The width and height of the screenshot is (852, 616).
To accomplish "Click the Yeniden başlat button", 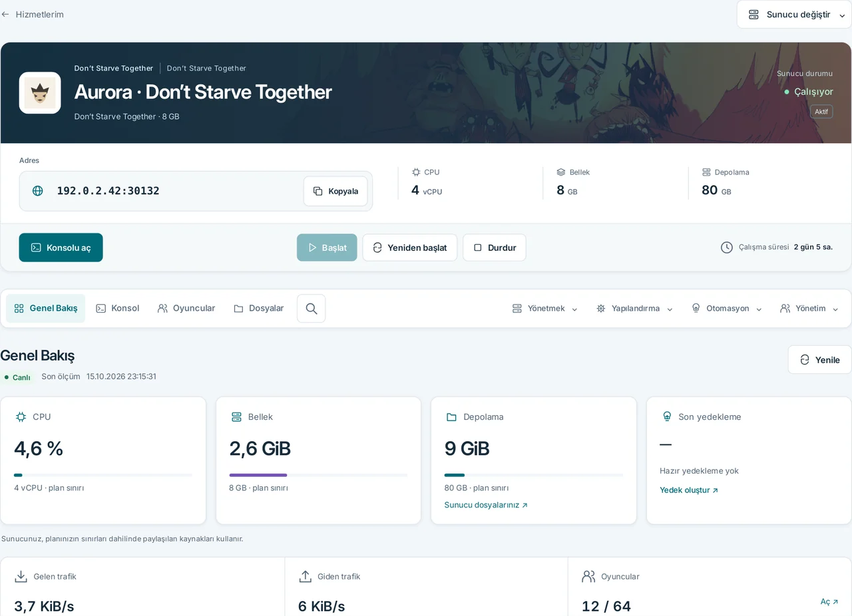I will point(410,247).
